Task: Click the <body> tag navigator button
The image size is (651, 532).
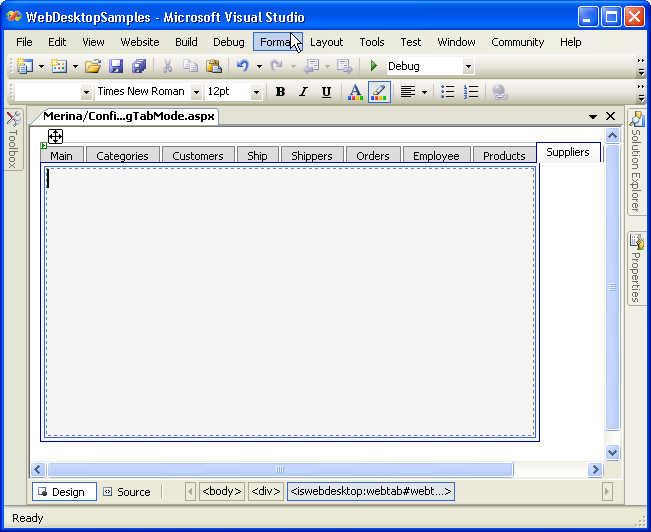Action: pyautogui.click(x=221, y=492)
